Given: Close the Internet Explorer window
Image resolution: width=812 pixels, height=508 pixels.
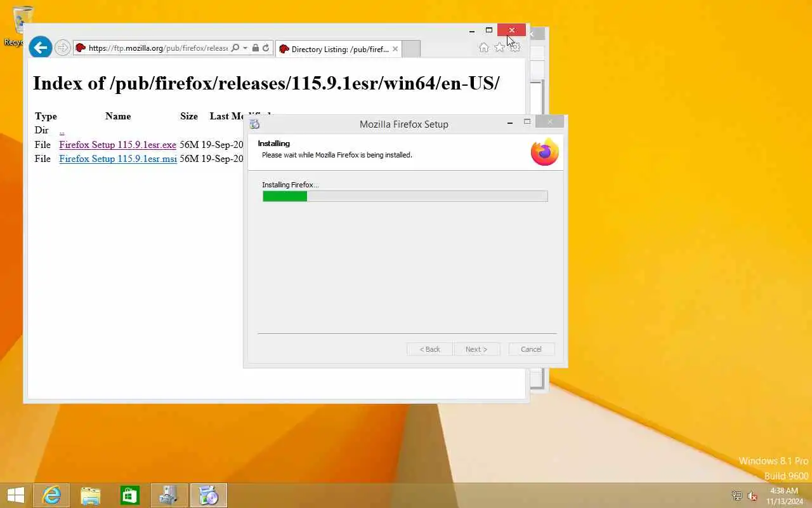Looking at the screenshot, I should click(511, 30).
